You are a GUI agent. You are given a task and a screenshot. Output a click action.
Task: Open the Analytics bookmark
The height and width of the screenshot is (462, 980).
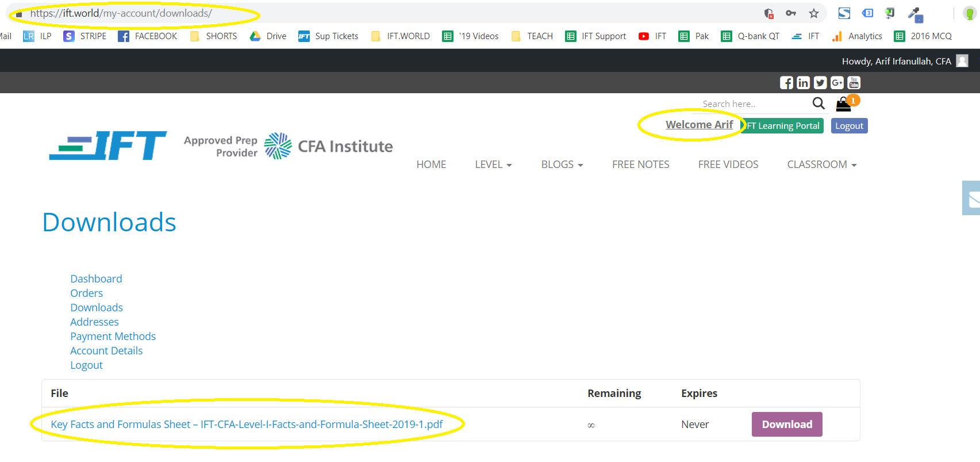(x=857, y=36)
